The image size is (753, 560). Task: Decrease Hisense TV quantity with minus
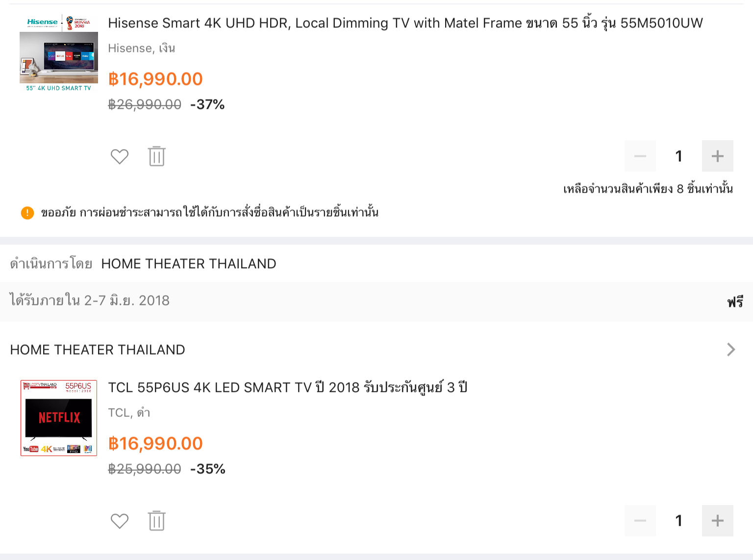coord(640,156)
